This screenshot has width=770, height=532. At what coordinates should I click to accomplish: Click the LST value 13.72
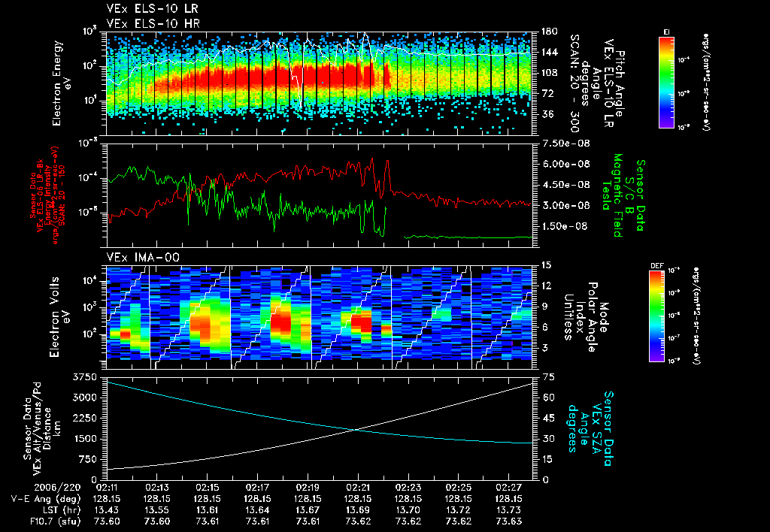(459, 510)
